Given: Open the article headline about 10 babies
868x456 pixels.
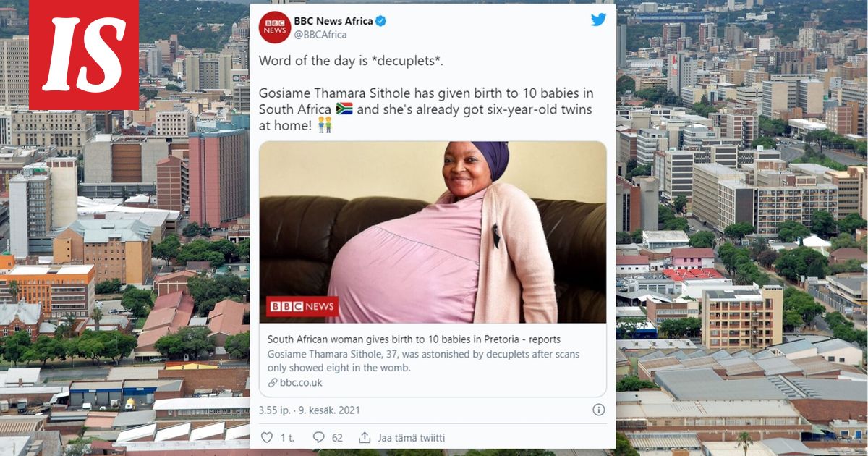Looking at the screenshot, I should pyautogui.click(x=414, y=339).
